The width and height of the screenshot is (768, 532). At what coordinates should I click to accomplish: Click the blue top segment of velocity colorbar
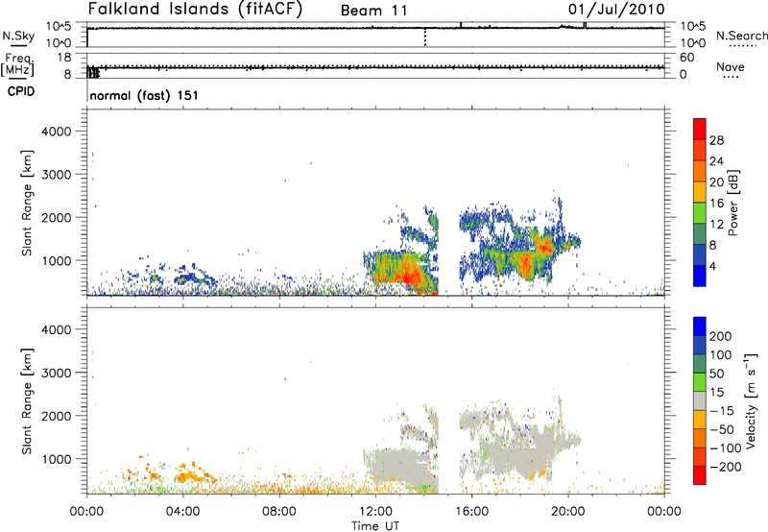(700, 326)
